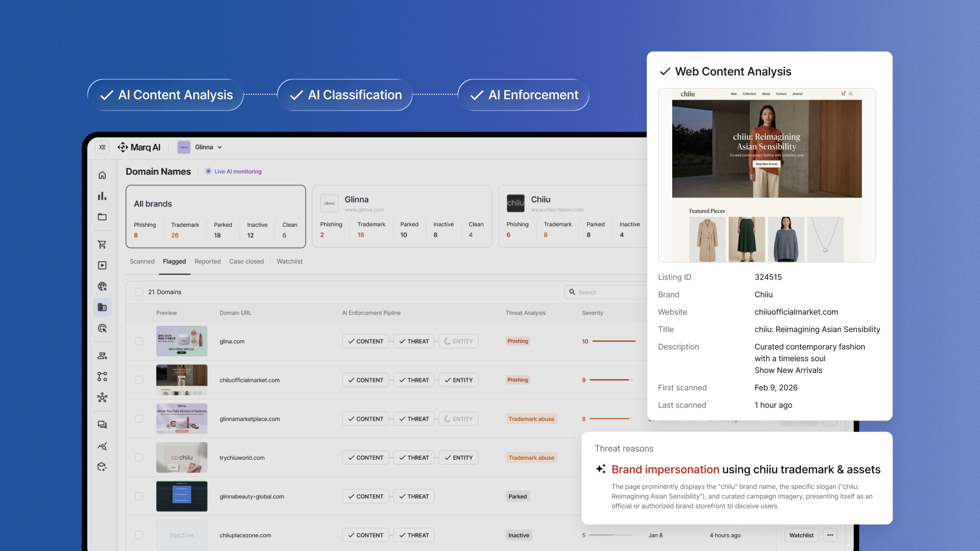The image size is (980, 551).
Task: Open glinnabeauty-global.com preview thumbnail
Action: (x=182, y=496)
